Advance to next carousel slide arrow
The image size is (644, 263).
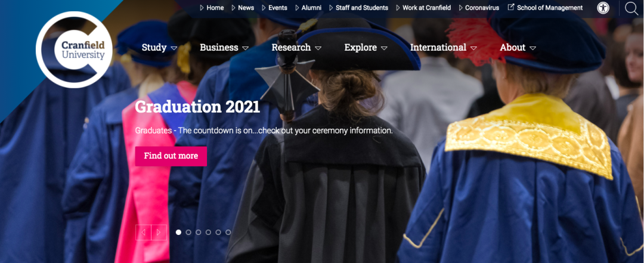159,232
